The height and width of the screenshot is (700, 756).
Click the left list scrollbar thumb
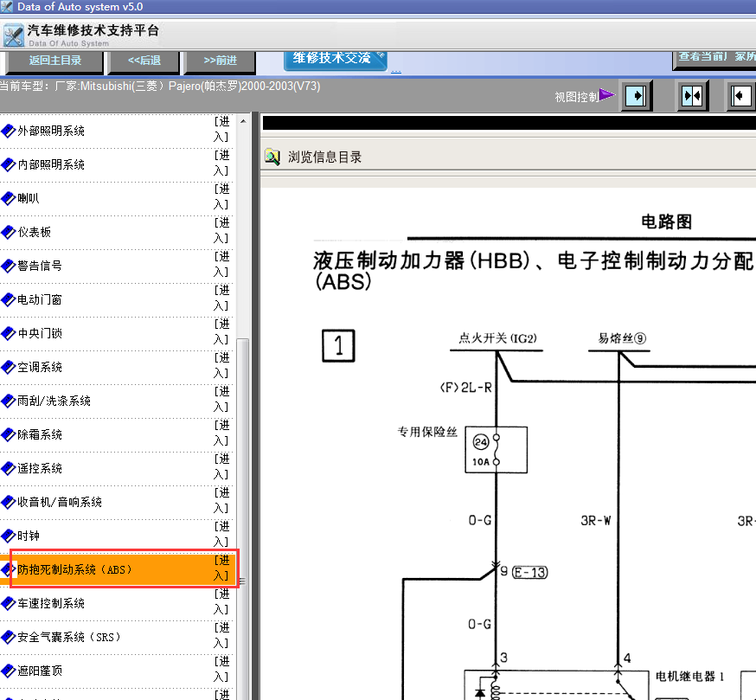(243, 518)
